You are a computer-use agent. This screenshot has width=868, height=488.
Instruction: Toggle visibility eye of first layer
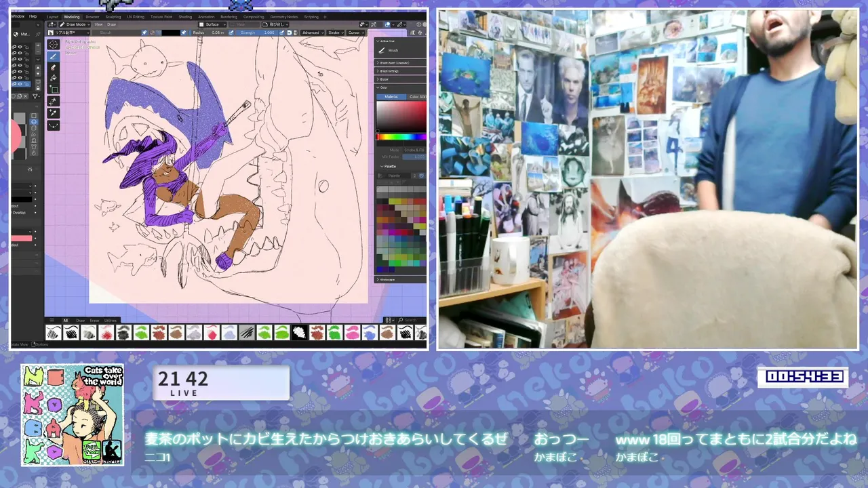point(20,47)
